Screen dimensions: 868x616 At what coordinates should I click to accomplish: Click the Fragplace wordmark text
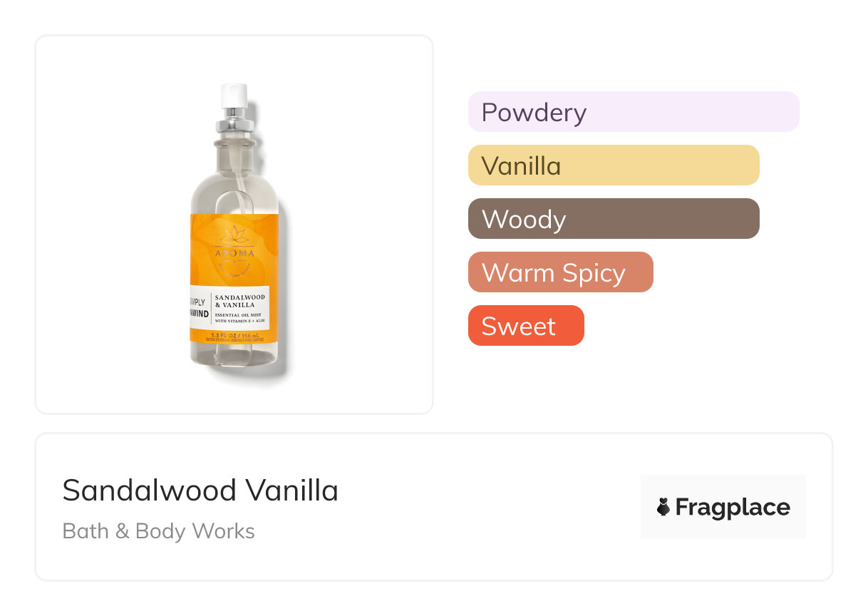(x=733, y=507)
